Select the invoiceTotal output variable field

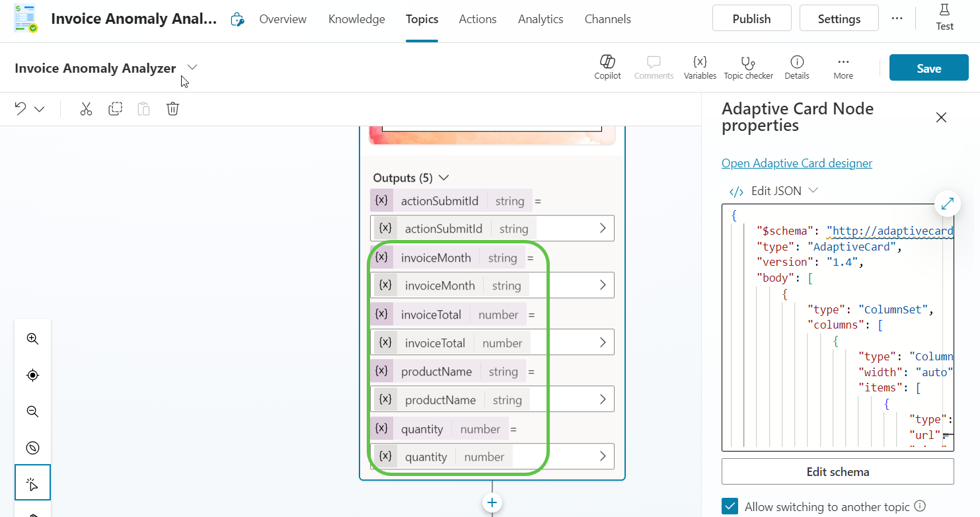pos(492,342)
